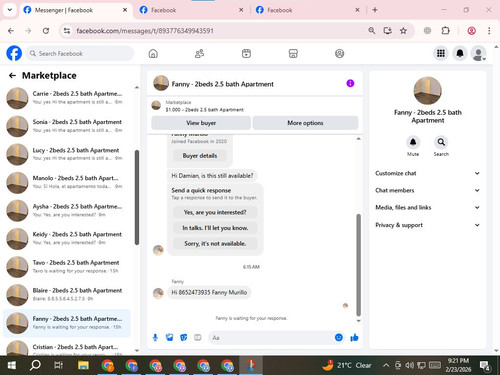Show hidden system tray icons chevron
This screenshot has height=375, width=500.
point(386,365)
